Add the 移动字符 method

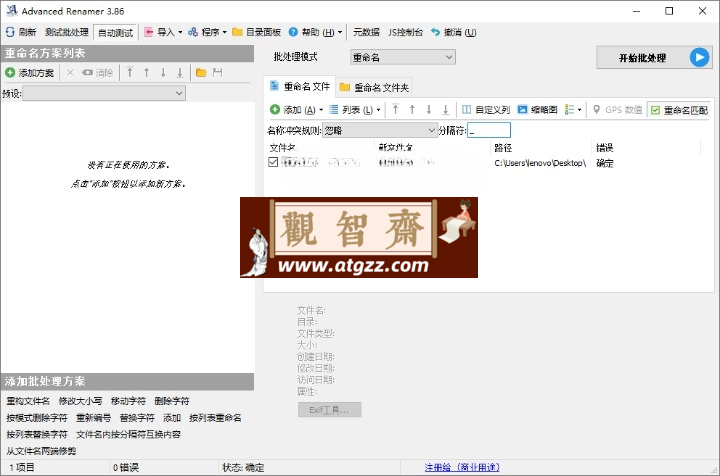128,401
